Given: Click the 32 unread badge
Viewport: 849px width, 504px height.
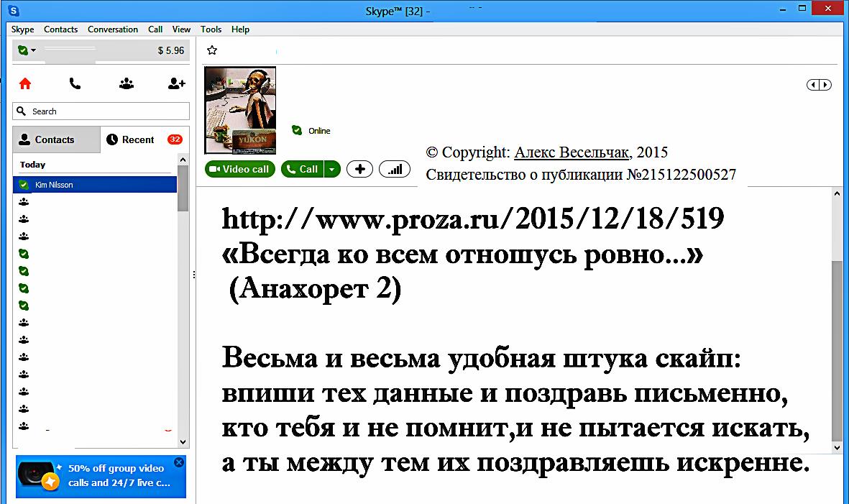Looking at the screenshot, I should (x=175, y=139).
